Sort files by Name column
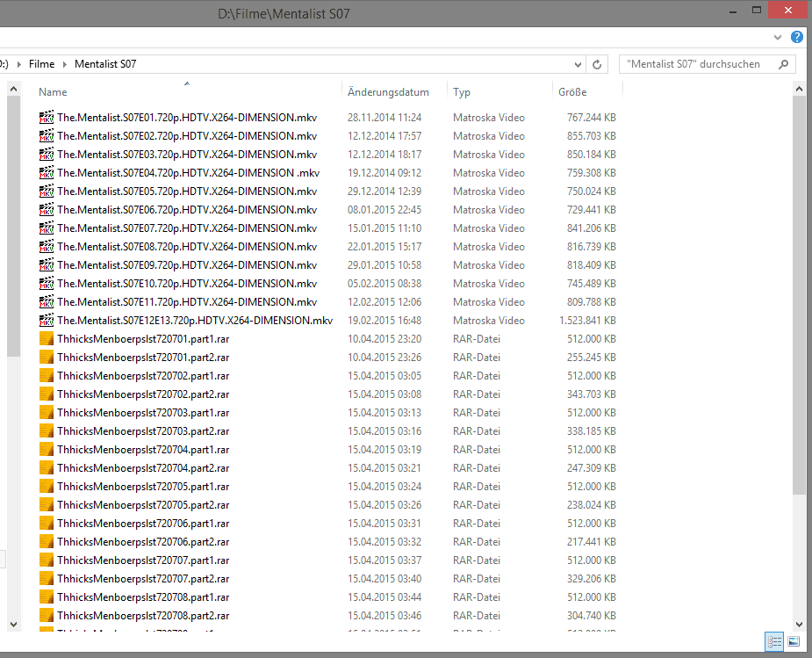 point(53,92)
